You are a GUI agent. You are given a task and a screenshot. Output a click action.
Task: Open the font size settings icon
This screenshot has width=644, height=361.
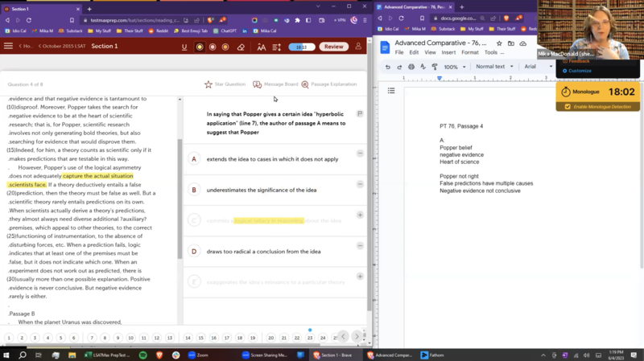pos(261,47)
